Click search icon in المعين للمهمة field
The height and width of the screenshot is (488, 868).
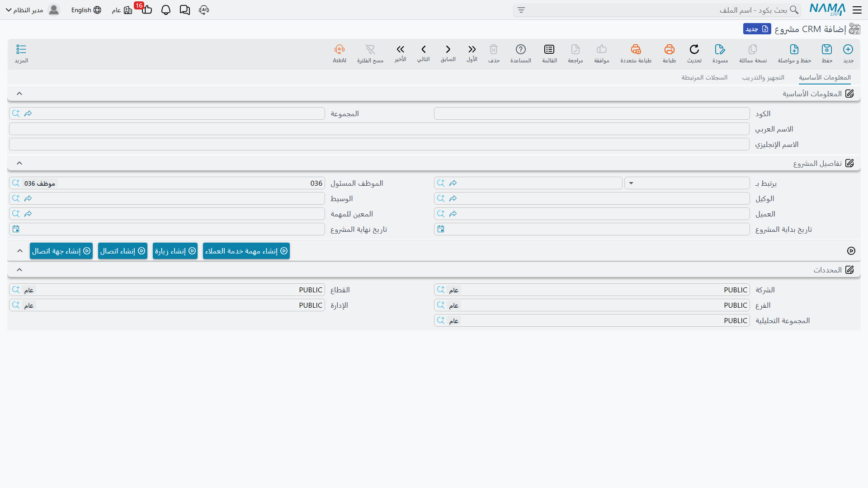(x=16, y=214)
